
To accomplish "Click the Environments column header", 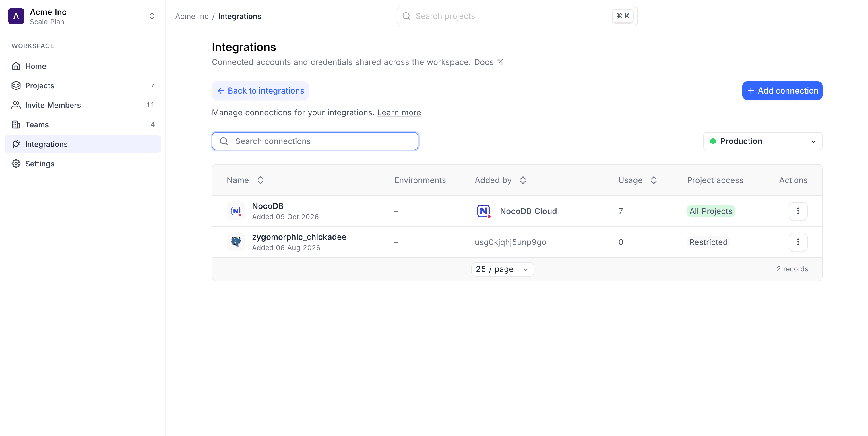I will click(420, 180).
